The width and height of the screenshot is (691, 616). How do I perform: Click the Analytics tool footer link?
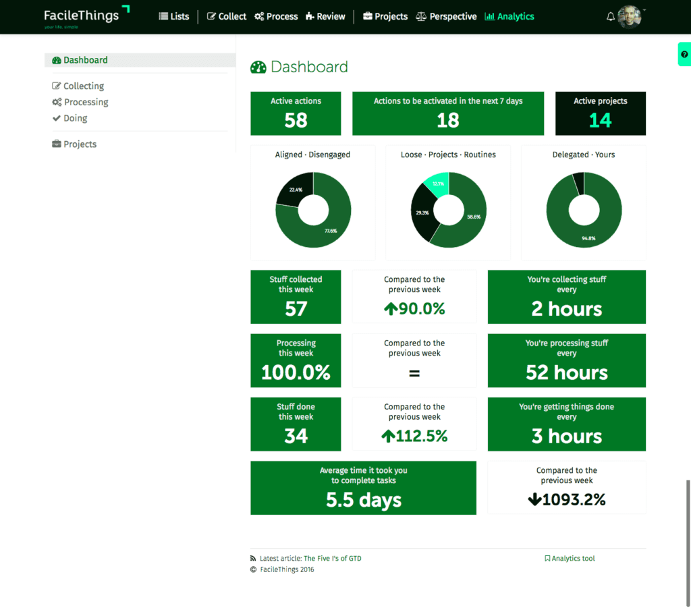[x=573, y=558]
